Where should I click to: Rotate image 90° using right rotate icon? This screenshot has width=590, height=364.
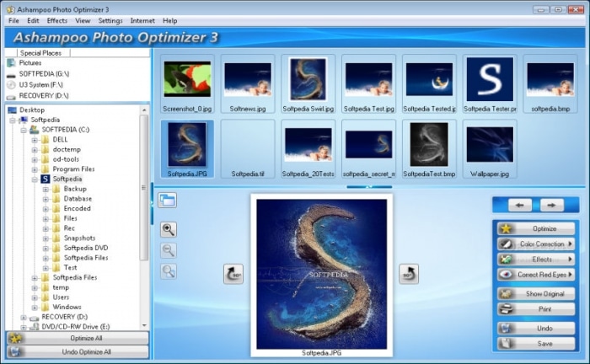[x=409, y=273]
